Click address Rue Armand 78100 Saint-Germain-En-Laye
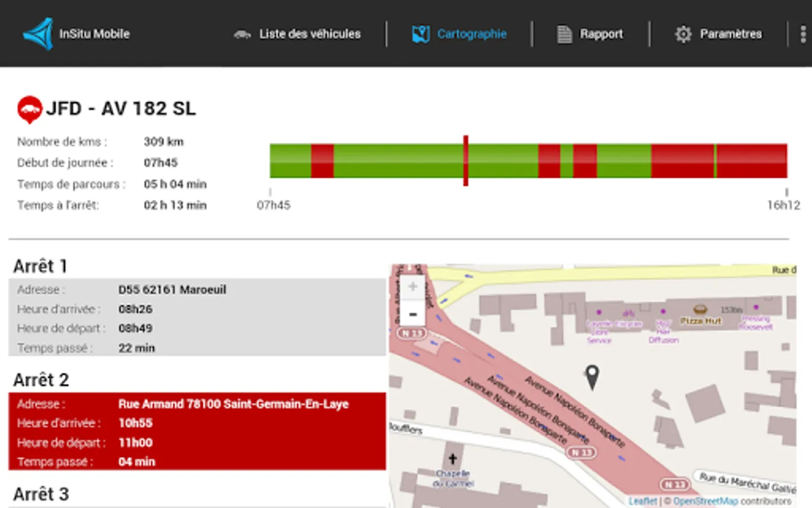This screenshot has height=508, width=812. [x=233, y=404]
